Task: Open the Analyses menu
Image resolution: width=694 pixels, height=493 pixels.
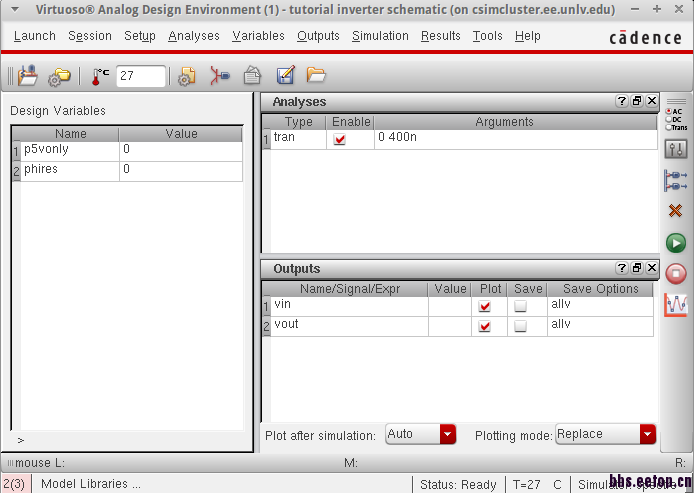Action: [x=194, y=36]
